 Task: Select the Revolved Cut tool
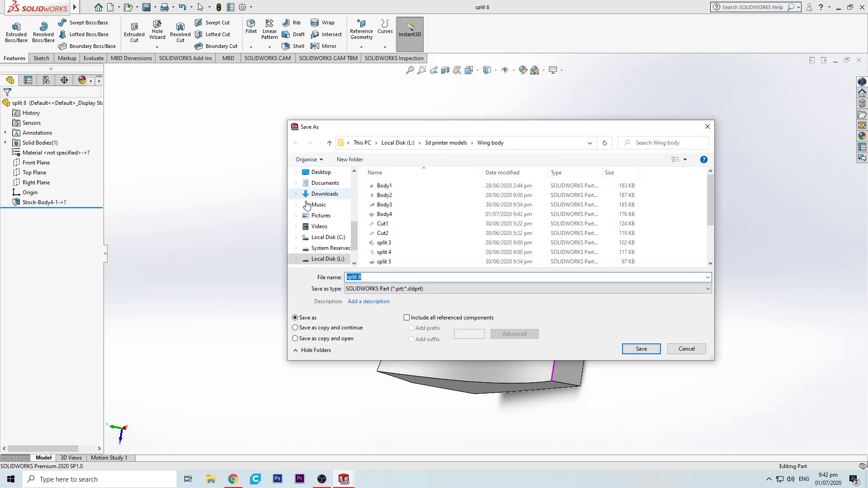(x=180, y=32)
